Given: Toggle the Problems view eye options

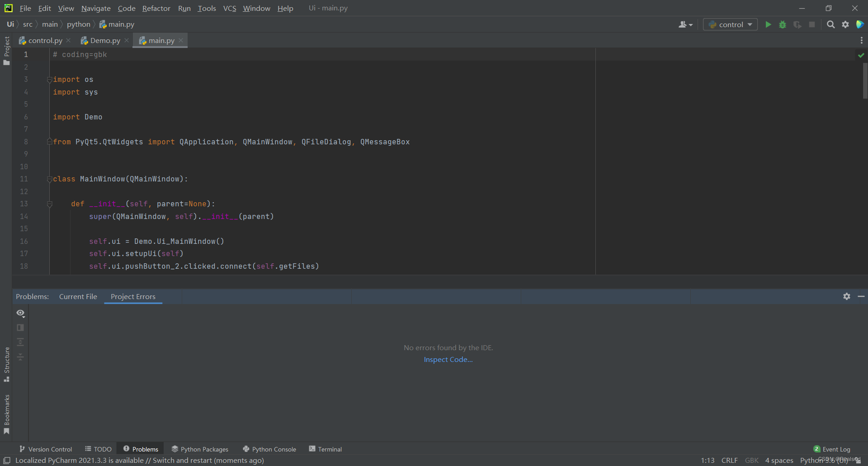Looking at the screenshot, I should [x=20, y=313].
